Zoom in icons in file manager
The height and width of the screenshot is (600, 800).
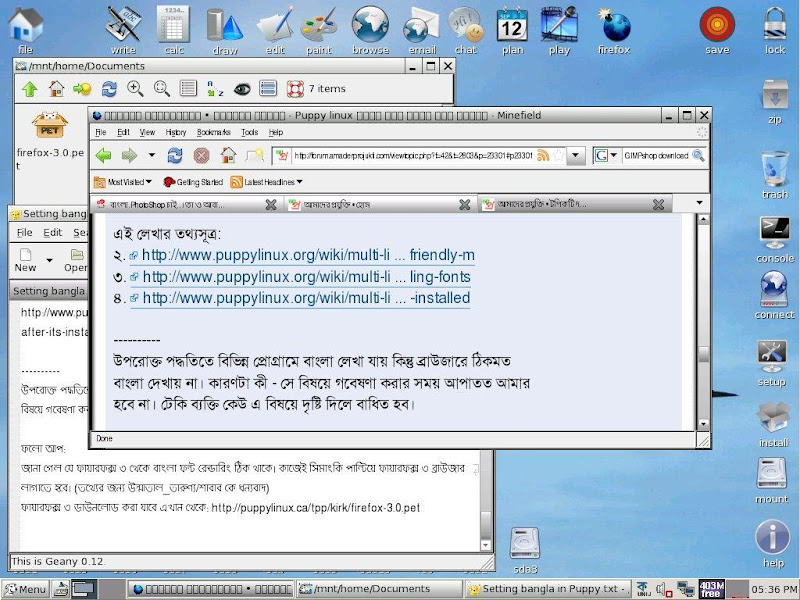pyautogui.click(x=135, y=89)
